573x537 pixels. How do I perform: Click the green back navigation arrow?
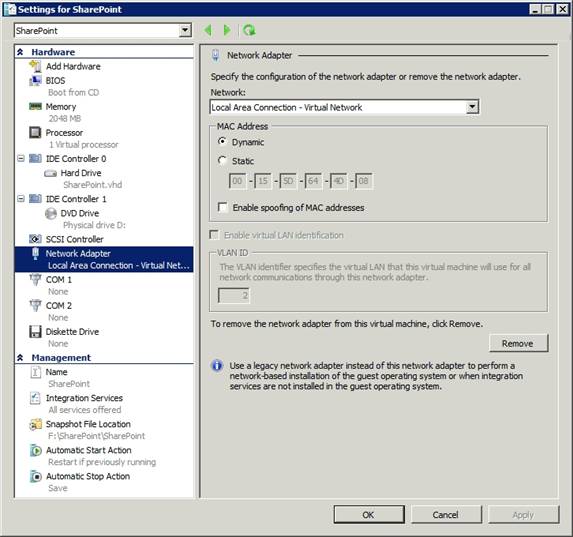(x=208, y=30)
